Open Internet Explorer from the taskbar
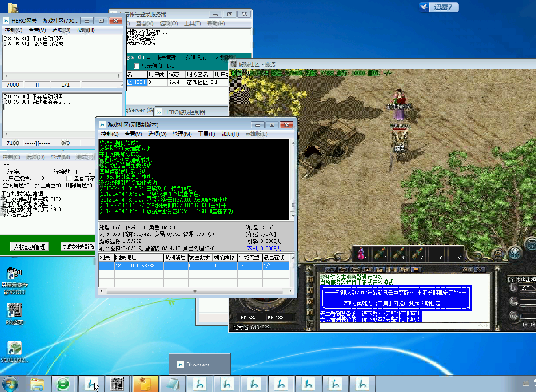The width and height of the screenshot is (536, 392). tap(63, 384)
